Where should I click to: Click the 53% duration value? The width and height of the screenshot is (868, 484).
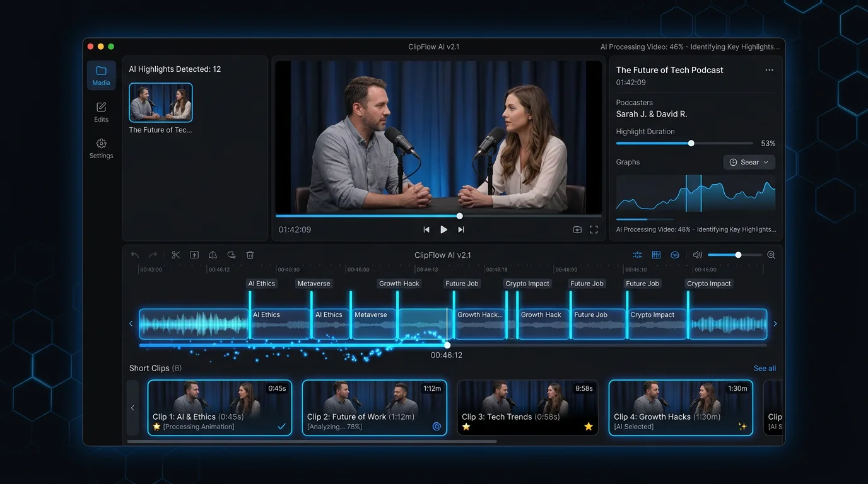click(x=768, y=144)
